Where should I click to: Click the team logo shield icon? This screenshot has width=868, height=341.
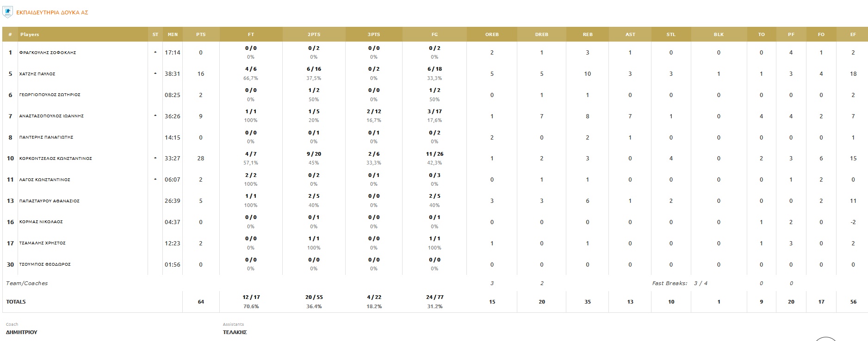click(x=7, y=12)
